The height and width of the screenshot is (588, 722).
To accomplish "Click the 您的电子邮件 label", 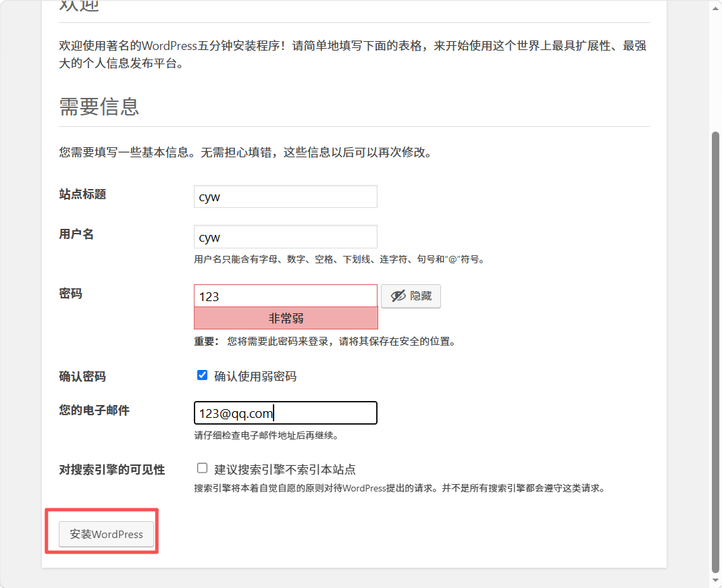I will (95, 410).
